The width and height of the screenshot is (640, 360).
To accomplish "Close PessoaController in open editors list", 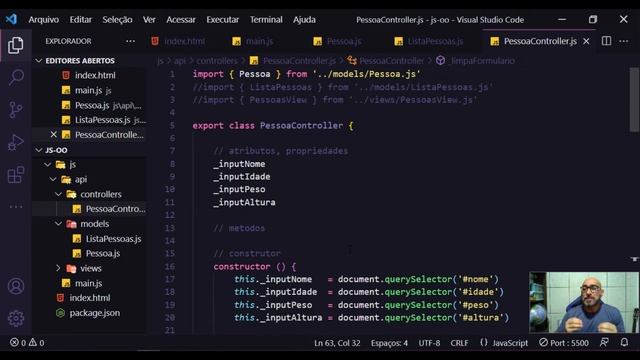I will [x=53, y=134].
